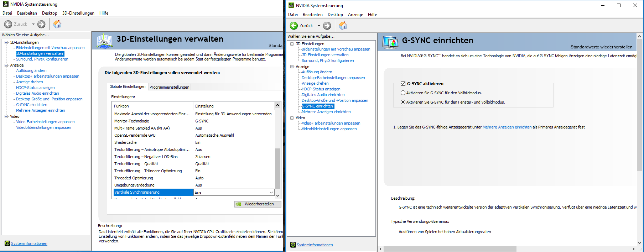Click the forward arrow in the right window
Screen dimensions: 644x252
pyautogui.click(x=327, y=26)
